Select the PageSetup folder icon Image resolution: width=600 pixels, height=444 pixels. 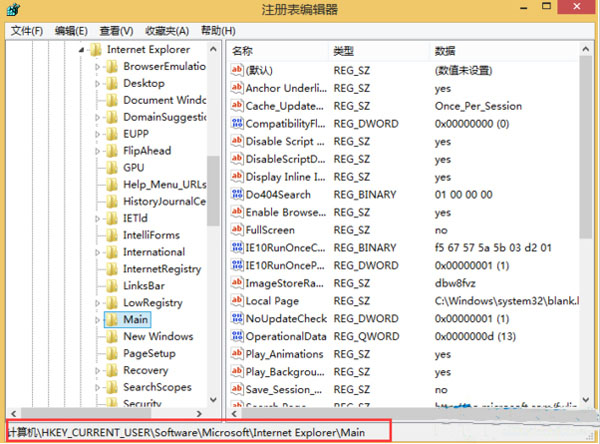coord(112,353)
